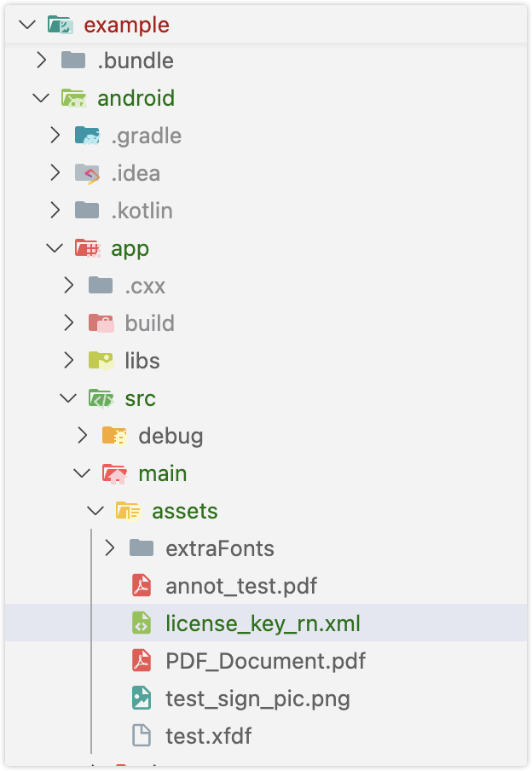Collapse the assets folder chevron
This screenshot has width=532, height=771.
coord(95,510)
